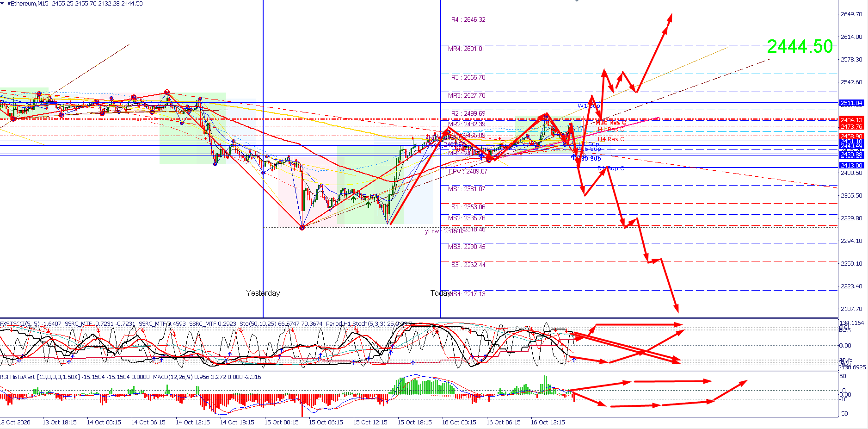Image resolution: width=868 pixels, height=429 pixels.
Task: Select the MS2: 2335.76 pivot label
Action: click(467, 218)
